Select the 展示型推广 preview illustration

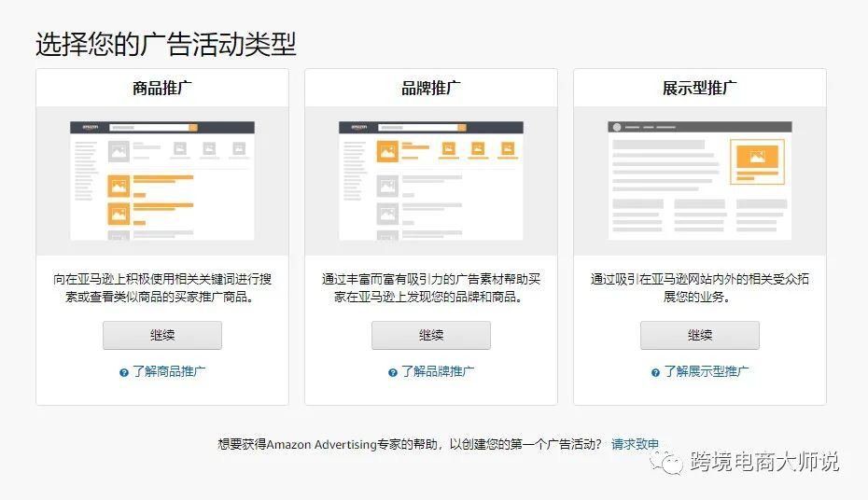[x=700, y=181]
